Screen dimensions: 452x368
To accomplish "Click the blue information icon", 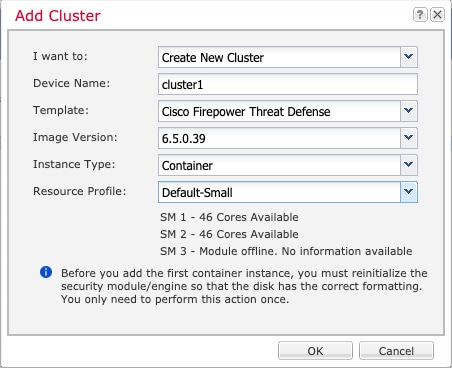I will coord(46,272).
